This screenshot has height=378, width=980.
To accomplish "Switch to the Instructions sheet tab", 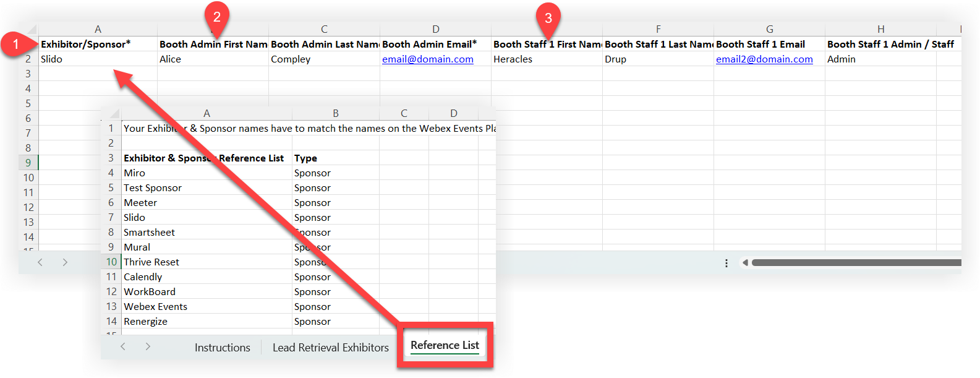I will click(x=223, y=348).
